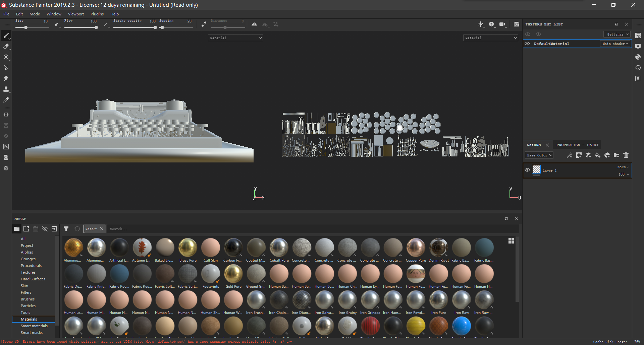The image size is (644, 345).
Task: Select the Smudge tool
Action: pos(6,78)
